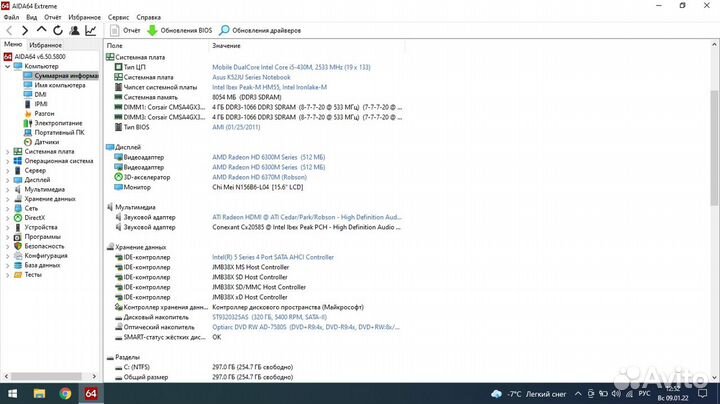Click the База данных tree icon
Image resolution: width=720 pixels, height=404 pixels.
(17, 265)
